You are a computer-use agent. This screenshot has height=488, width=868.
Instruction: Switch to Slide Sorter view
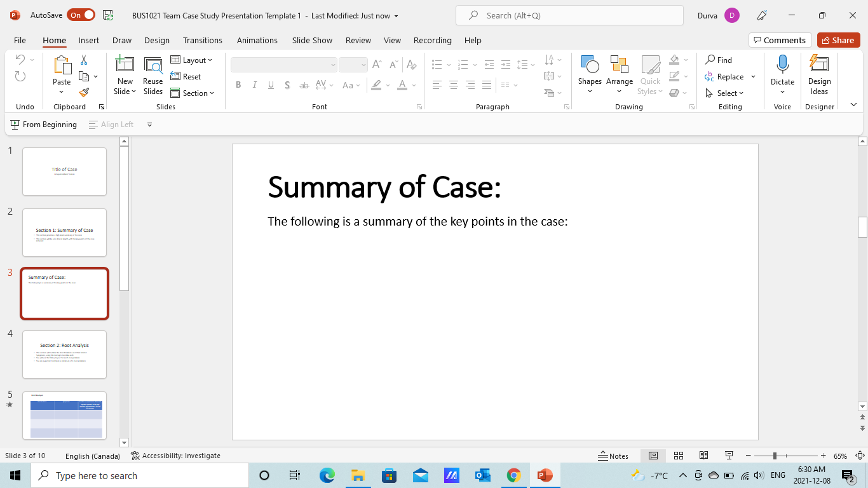(679, 456)
